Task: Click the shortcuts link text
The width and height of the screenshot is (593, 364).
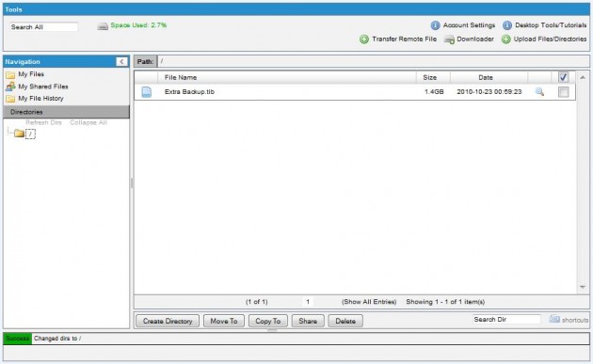Action: click(575, 320)
